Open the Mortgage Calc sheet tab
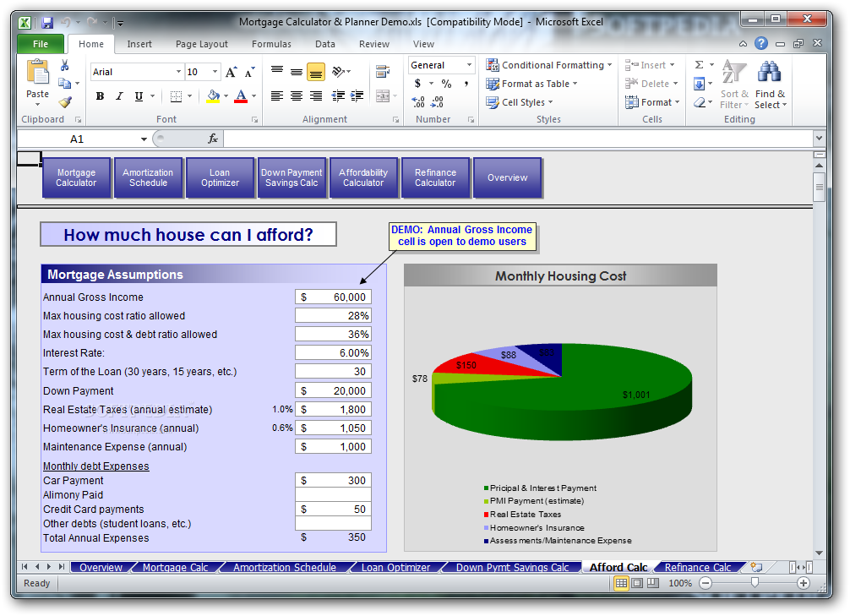The image size is (850, 616). (x=175, y=567)
